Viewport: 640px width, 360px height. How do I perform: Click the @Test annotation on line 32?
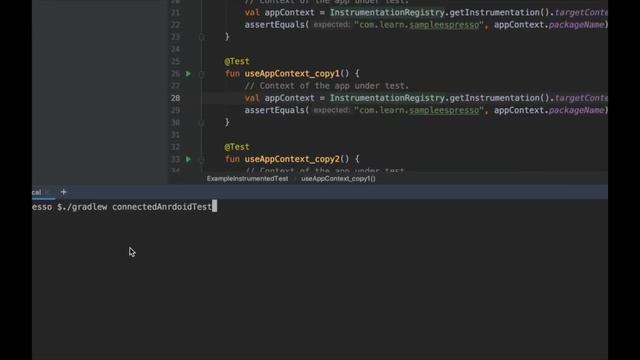[237, 147]
